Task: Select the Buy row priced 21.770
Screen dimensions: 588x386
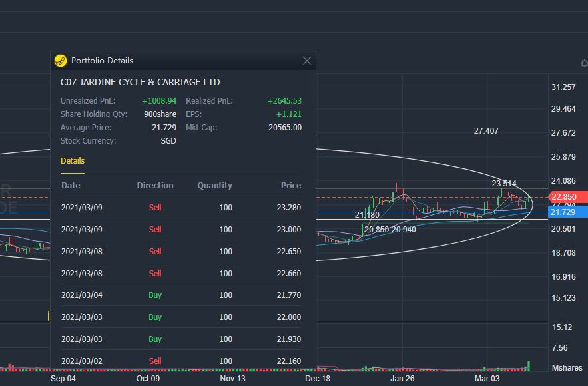Action: [x=180, y=295]
